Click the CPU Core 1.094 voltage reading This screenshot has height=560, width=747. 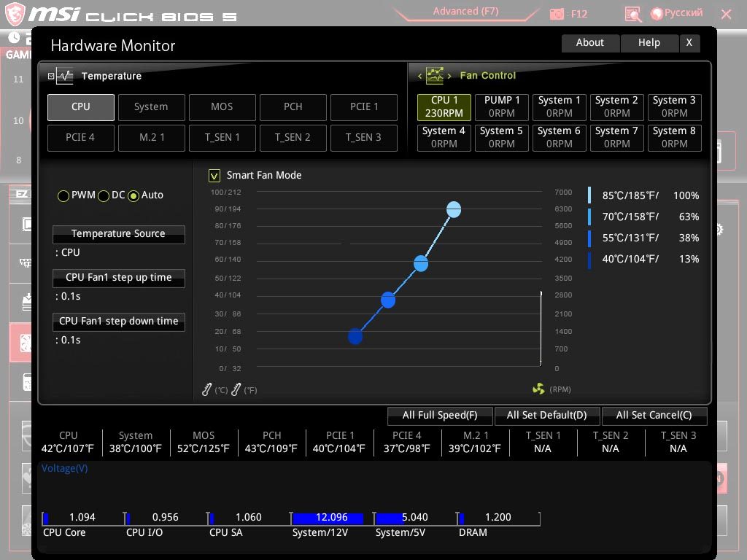(x=82, y=518)
